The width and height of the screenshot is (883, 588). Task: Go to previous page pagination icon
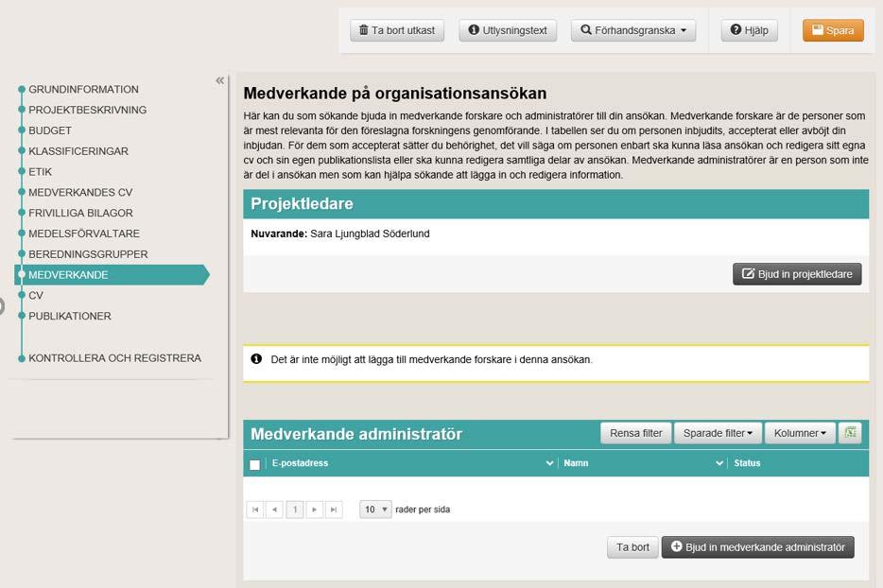click(274, 510)
